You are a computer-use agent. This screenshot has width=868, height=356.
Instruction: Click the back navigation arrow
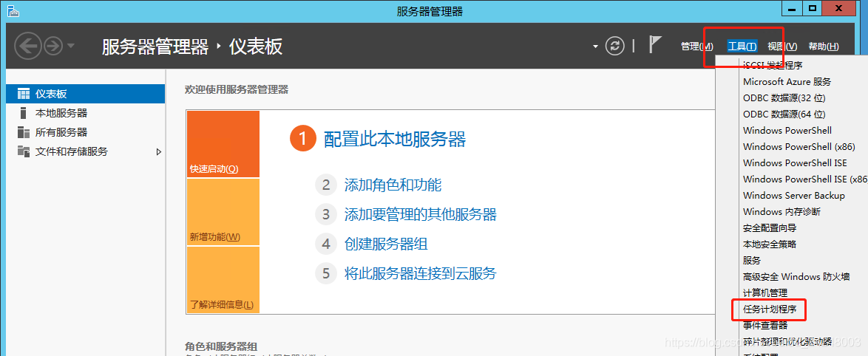tap(27, 47)
